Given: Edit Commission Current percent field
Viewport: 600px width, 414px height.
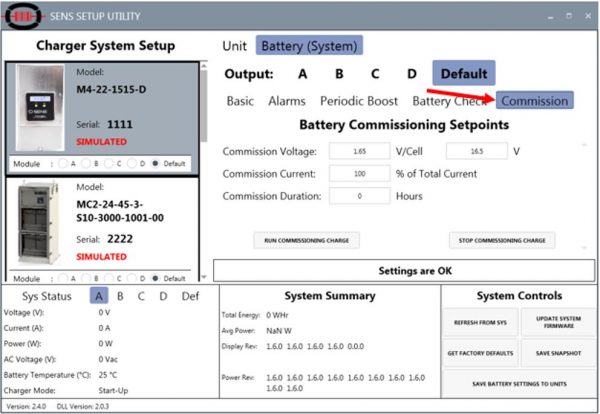Looking at the screenshot, I should tap(360, 174).
